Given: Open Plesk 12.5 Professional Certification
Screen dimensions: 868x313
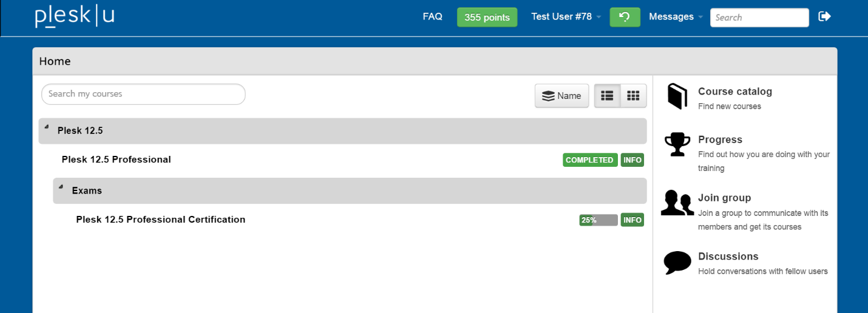Looking at the screenshot, I should 161,220.
